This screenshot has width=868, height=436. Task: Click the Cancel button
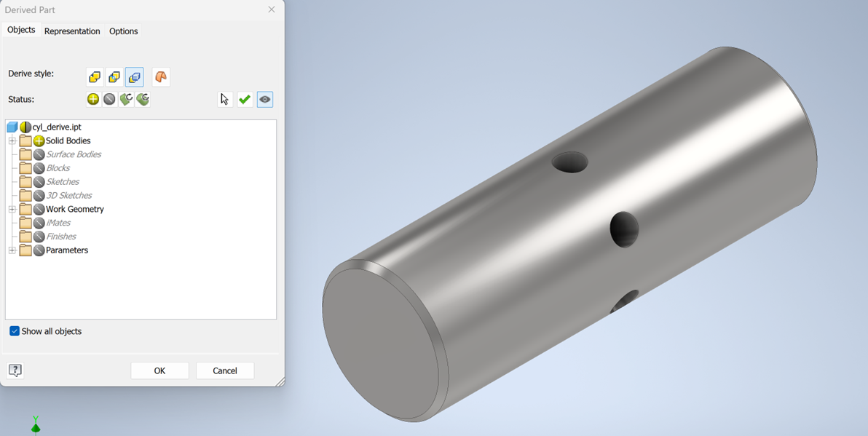pos(225,370)
